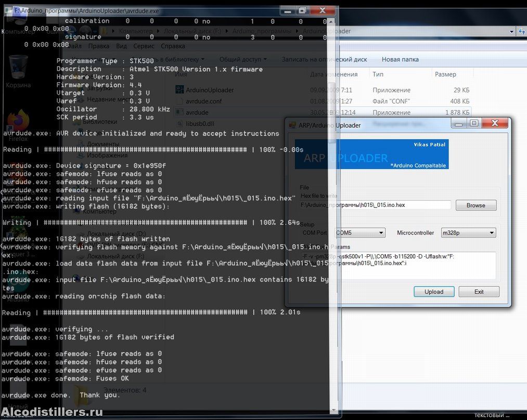Select the avrdude.conf file icon in Explorer
The width and height of the screenshot is (527, 420).
point(180,101)
